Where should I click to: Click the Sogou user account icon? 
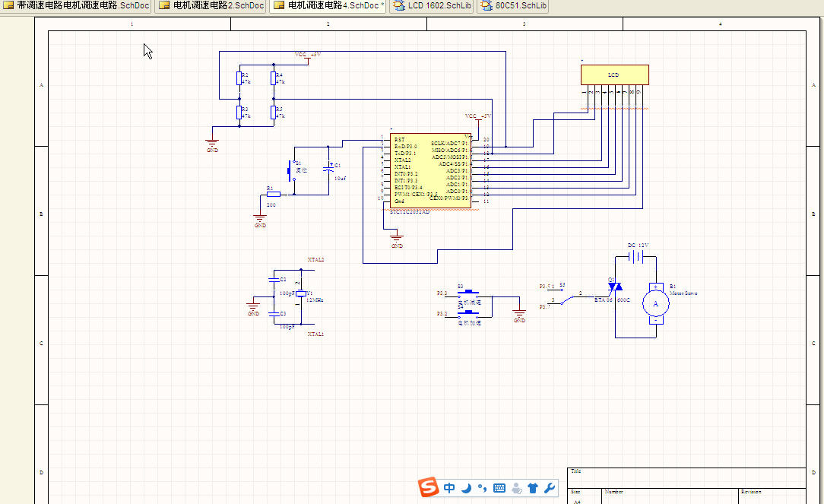pyautogui.click(x=517, y=488)
